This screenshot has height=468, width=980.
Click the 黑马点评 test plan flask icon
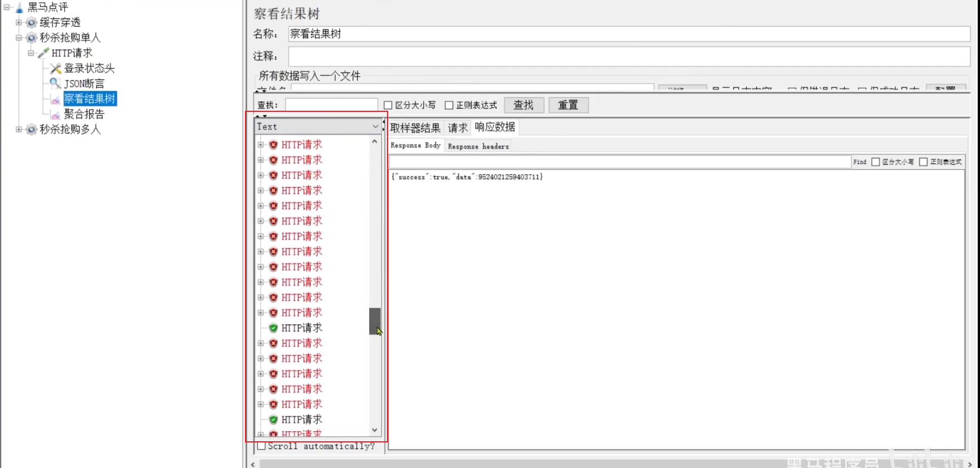pos(19,8)
